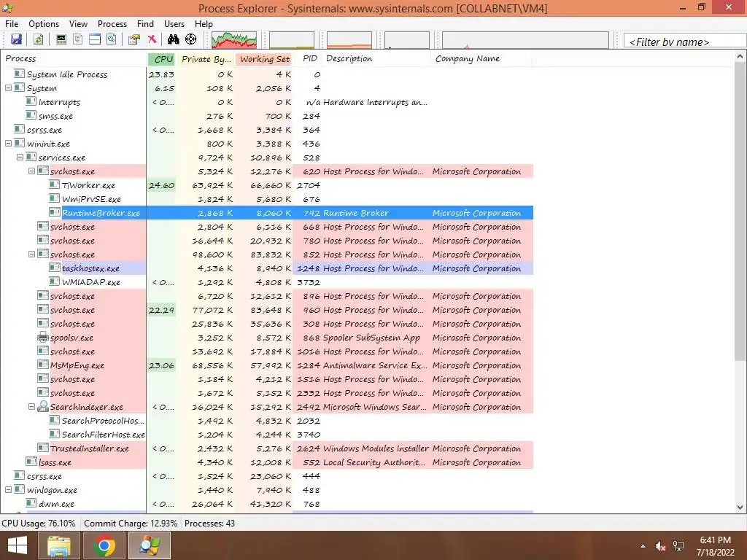Sort by the CPU column header
This screenshot has width=747, height=560.
pos(161,58)
